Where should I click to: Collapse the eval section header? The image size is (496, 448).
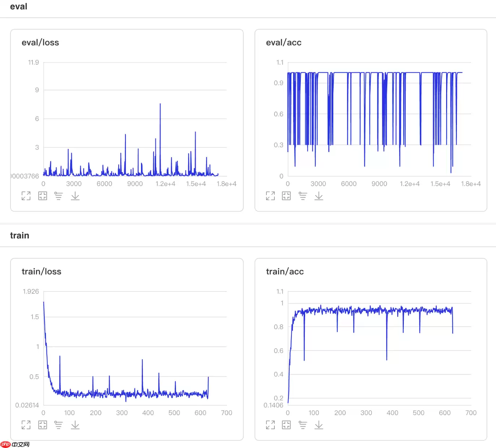pyautogui.click(x=19, y=7)
